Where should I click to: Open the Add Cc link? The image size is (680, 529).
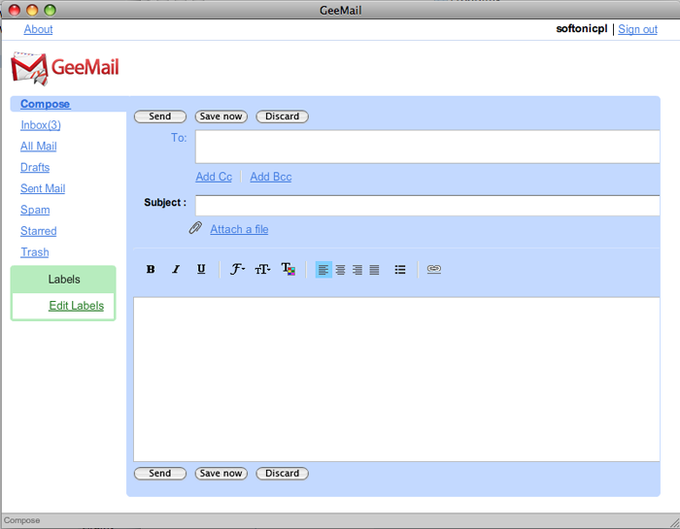[214, 177]
